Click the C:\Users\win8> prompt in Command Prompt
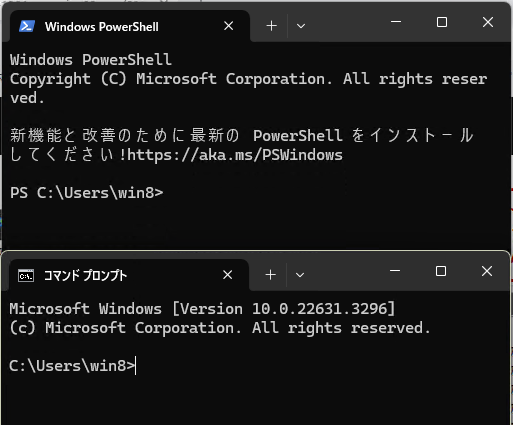This screenshot has width=513, height=425. pos(72,366)
